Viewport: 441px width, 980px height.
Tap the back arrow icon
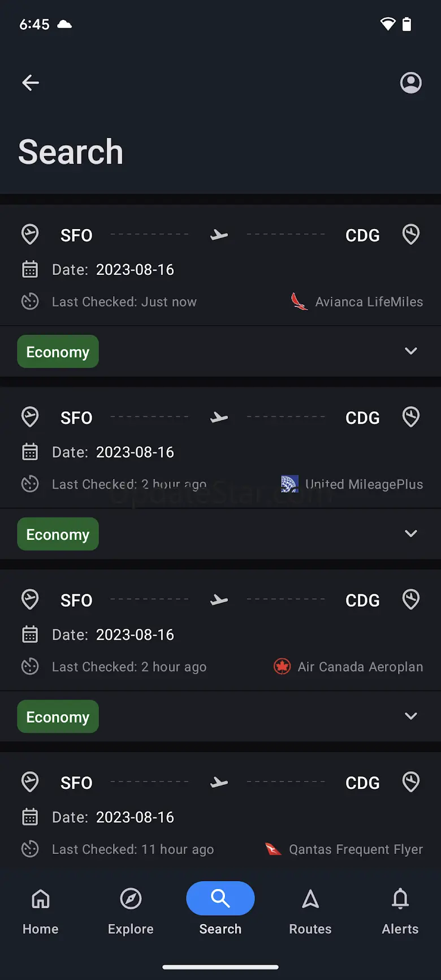tap(31, 83)
